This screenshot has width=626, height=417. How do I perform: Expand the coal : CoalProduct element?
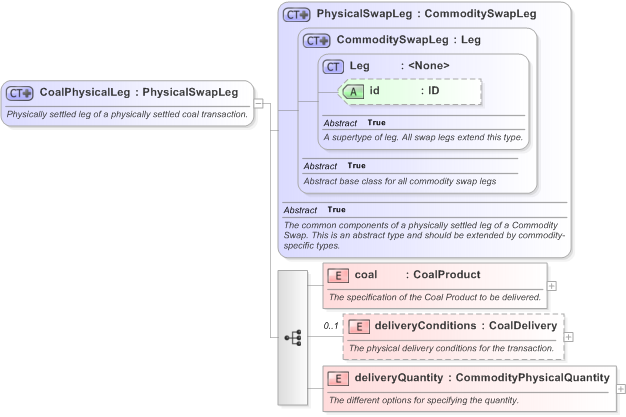(552, 286)
